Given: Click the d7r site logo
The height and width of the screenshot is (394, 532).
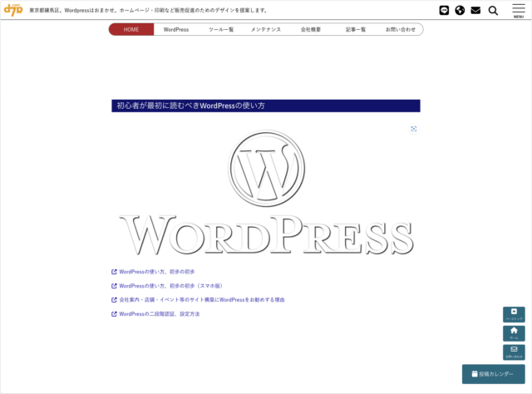Looking at the screenshot, I should click(13, 10).
